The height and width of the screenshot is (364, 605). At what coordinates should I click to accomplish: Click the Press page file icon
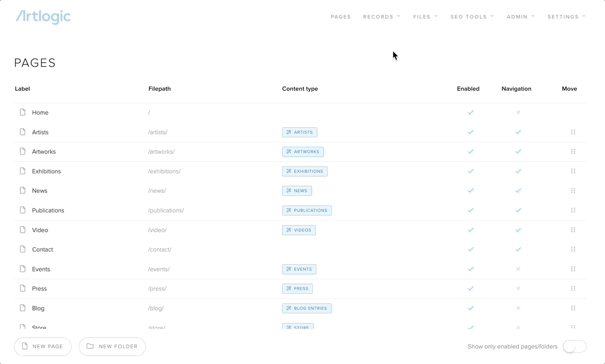(x=23, y=288)
